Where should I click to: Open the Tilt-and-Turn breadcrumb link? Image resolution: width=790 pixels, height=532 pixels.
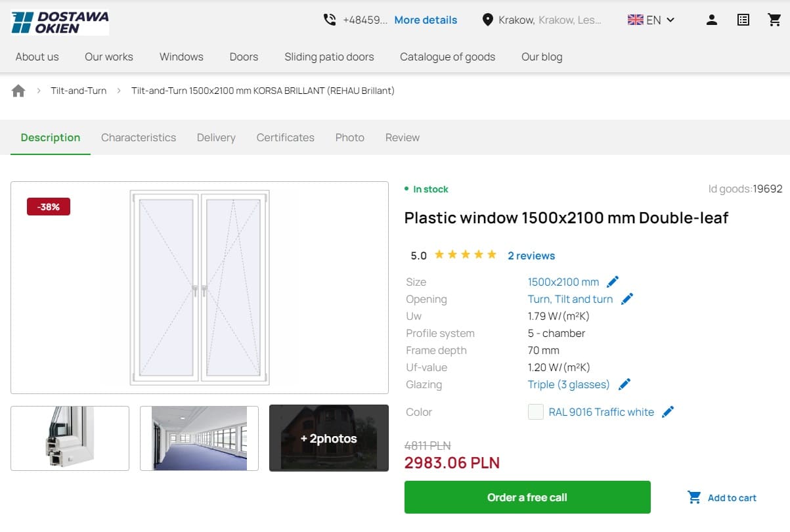[x=78, y=90]
